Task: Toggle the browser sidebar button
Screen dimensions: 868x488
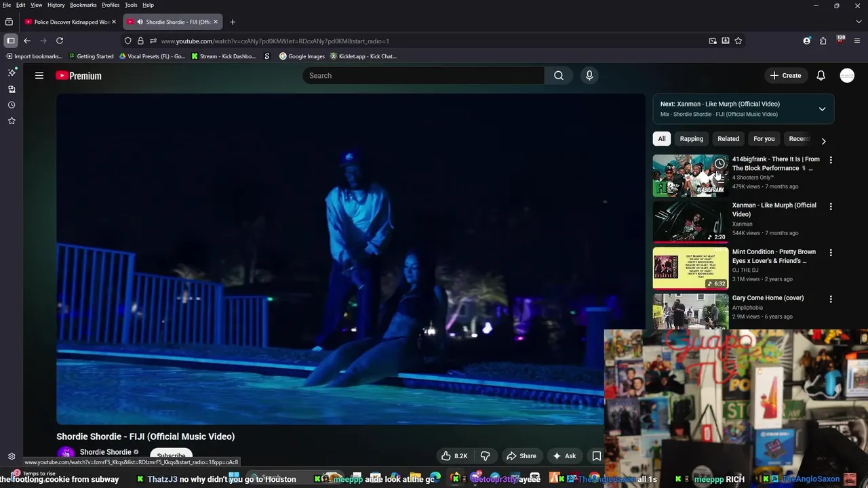Action: (x=10, y=41)
